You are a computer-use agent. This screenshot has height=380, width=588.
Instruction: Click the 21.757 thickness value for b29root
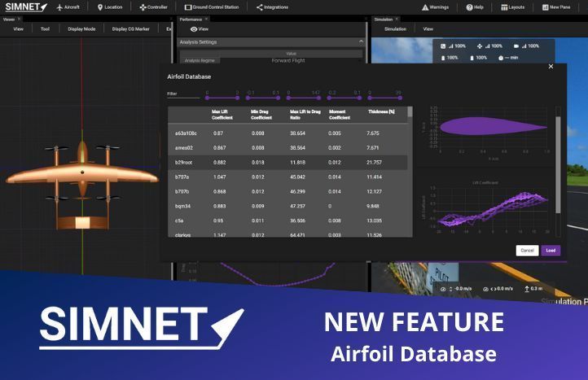pos(375,162)
